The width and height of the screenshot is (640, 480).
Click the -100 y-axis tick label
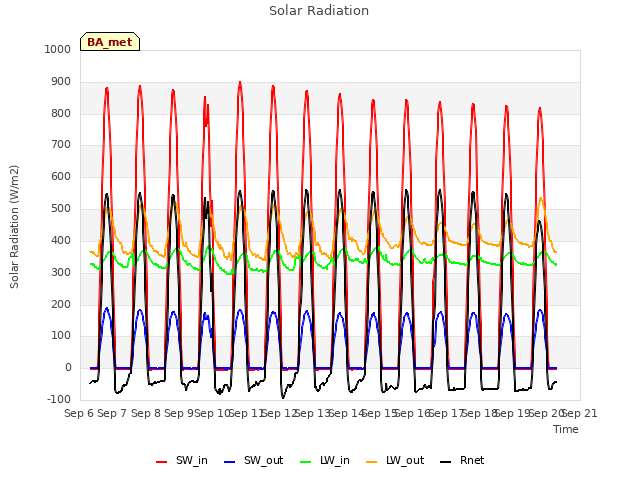(x=59, y=399)
